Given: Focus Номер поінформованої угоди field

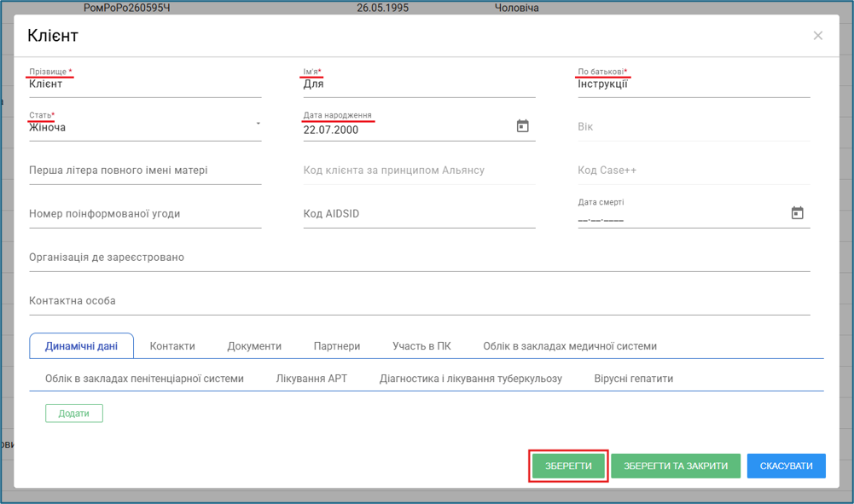Looking at the screenshot, I should (145, 214).
